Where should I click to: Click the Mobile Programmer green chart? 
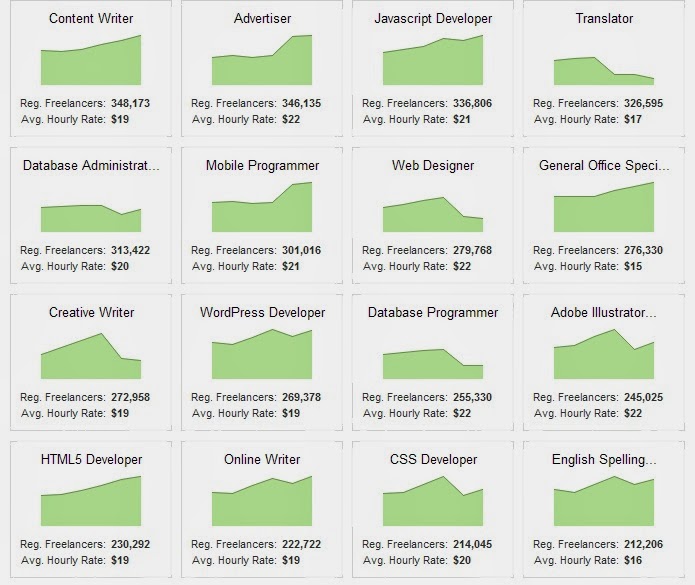point(262,212)
